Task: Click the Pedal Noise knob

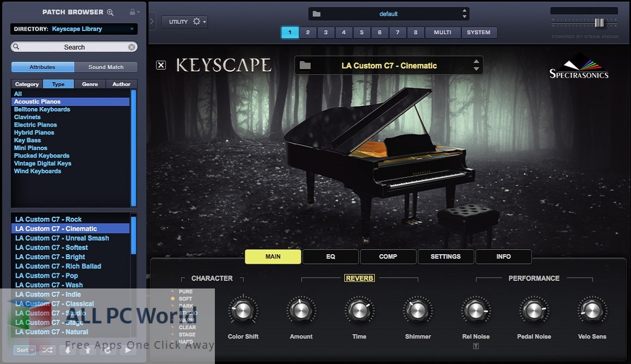Action: click(x=534, y=311)
